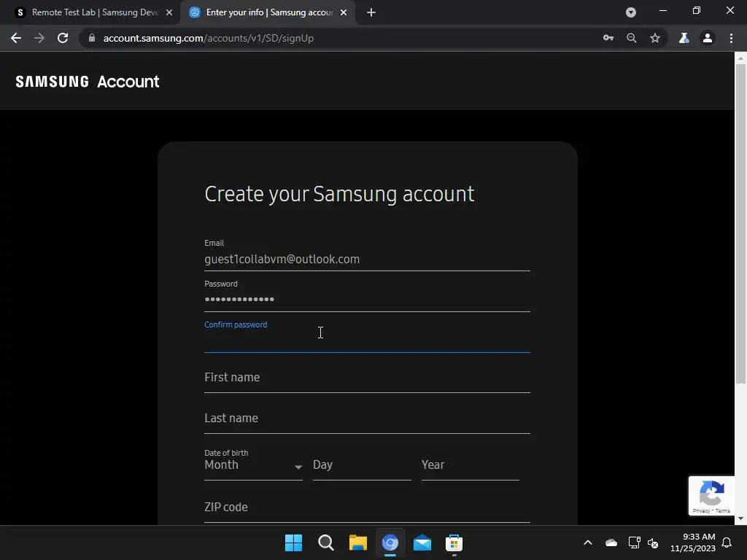Screen dimensions: 747x560
Task: View site lock information icon
Action: (x=92, y=38)
